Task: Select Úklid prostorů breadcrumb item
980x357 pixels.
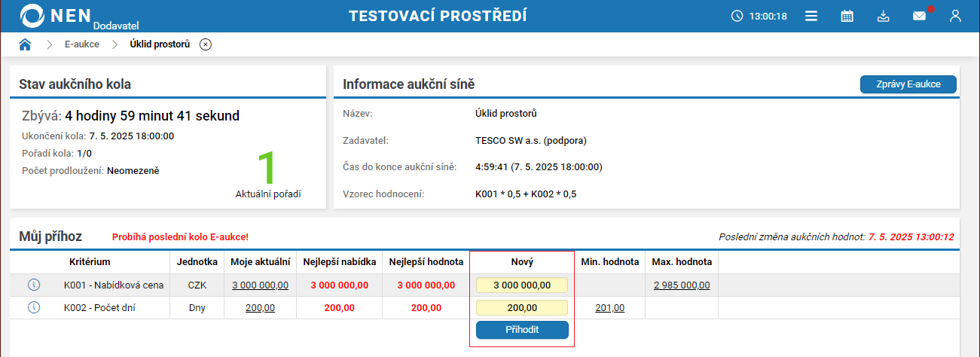Action: 160,44
